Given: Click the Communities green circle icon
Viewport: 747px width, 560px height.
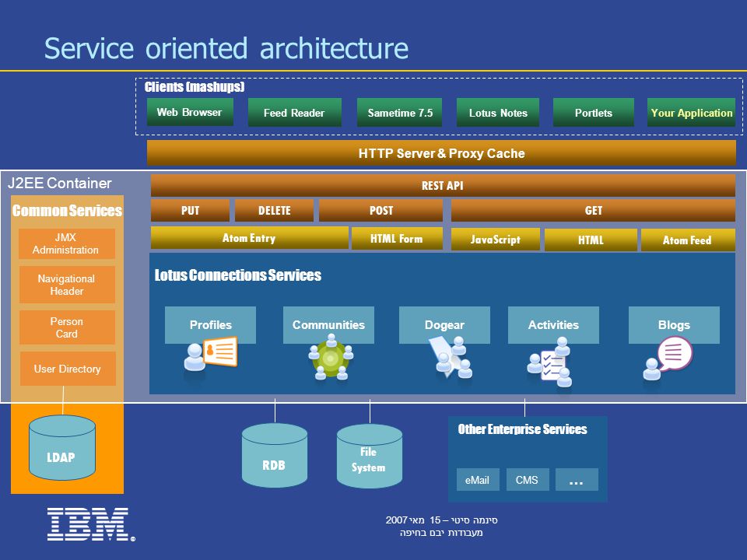Looking at the screenshot, I should [x=331, y=357].
